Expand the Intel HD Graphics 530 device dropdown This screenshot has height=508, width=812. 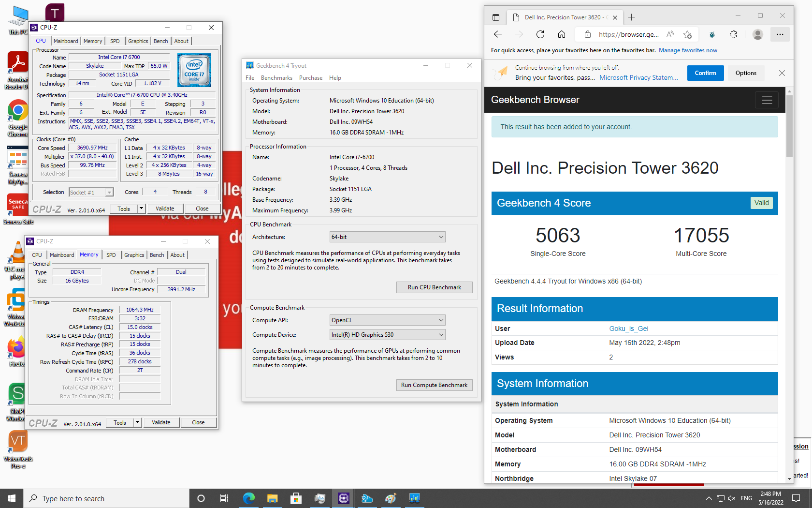[x=387, y=335]
